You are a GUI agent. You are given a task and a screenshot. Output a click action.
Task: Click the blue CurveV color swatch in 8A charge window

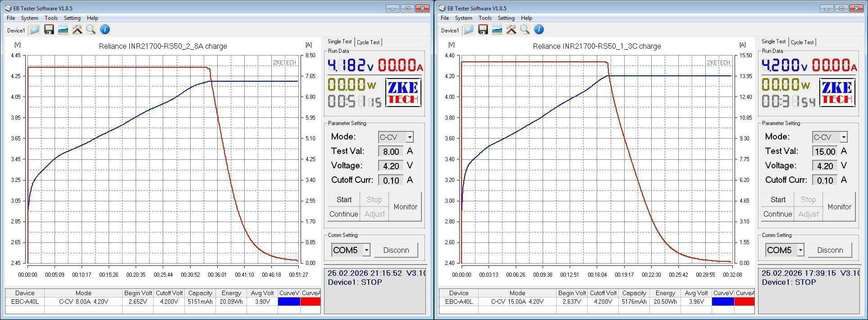pos(289,301)
